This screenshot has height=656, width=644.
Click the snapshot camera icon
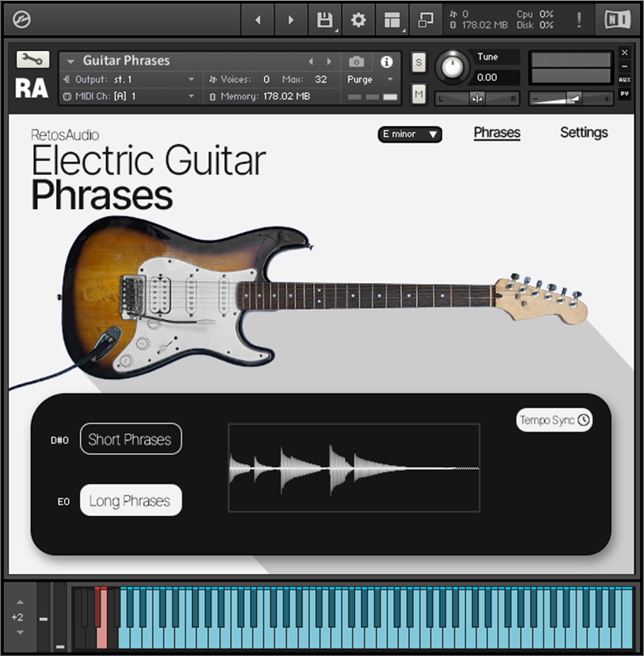click(x=356, y=62)
